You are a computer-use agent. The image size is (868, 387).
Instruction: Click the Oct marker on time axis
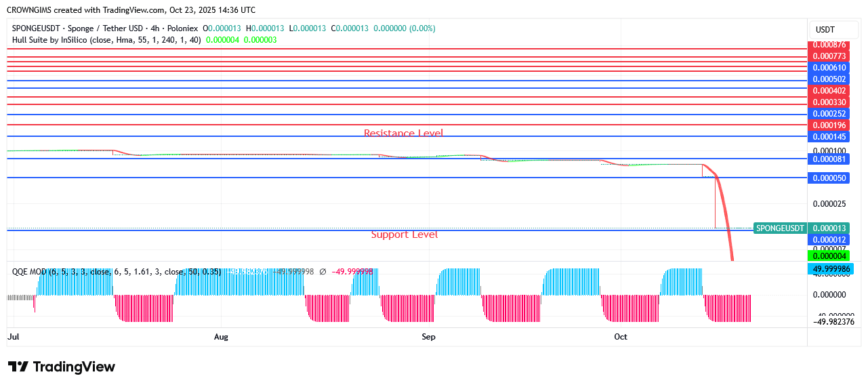(621, 337)
